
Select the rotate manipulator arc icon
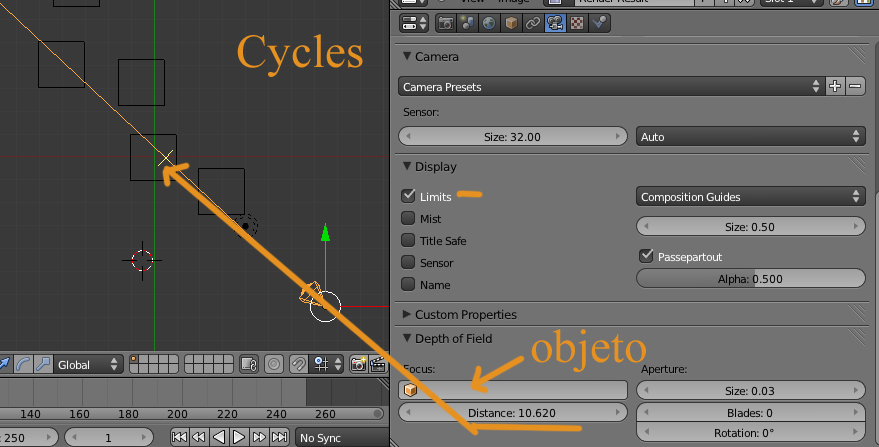22,365
